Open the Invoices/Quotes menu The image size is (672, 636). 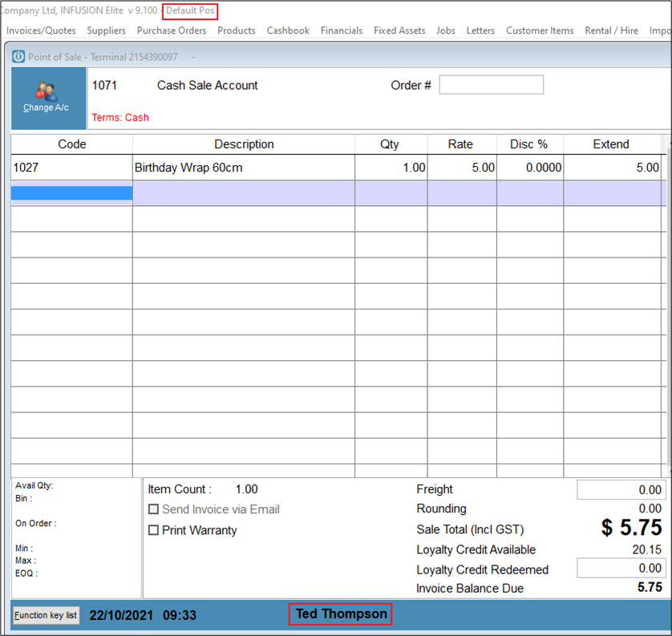[41, 30]
